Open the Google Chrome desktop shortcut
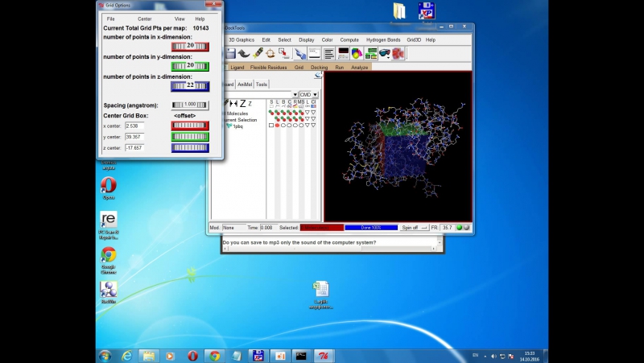This screenshot has height=363, width=644. (x=109, y=260)
